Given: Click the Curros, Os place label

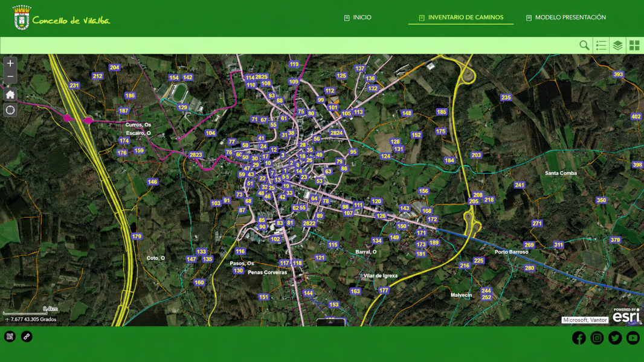Looking at the screenshot, I should coord(138,125).
